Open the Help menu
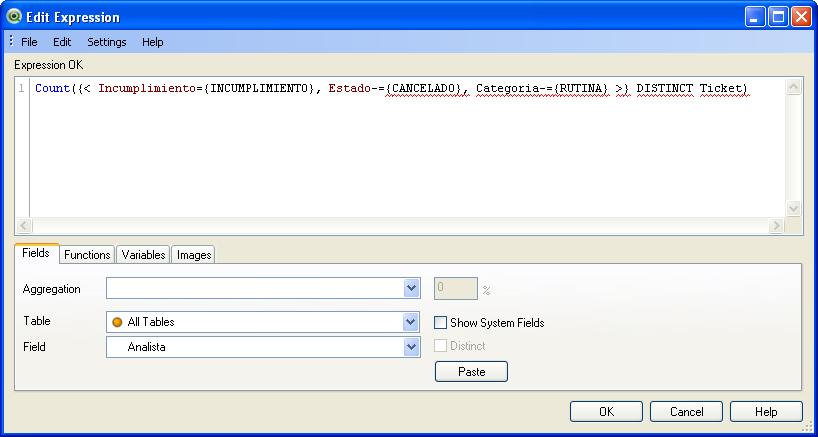 point(153,42)
